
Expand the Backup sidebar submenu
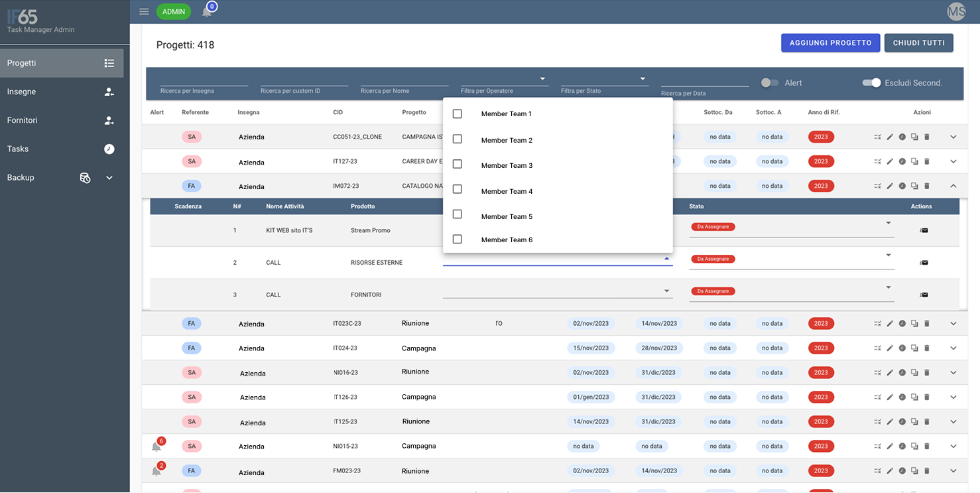click(109, 178)
